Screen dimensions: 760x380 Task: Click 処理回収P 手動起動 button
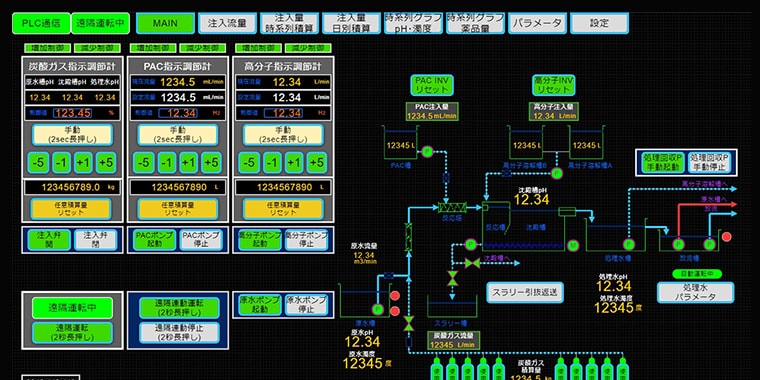663,162
